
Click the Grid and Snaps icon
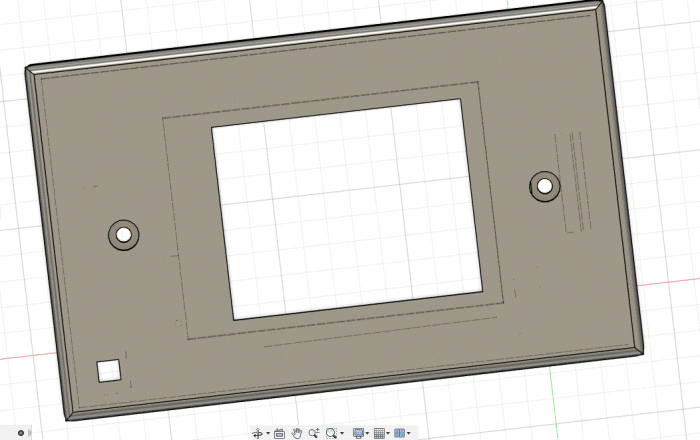click(379, 433)
